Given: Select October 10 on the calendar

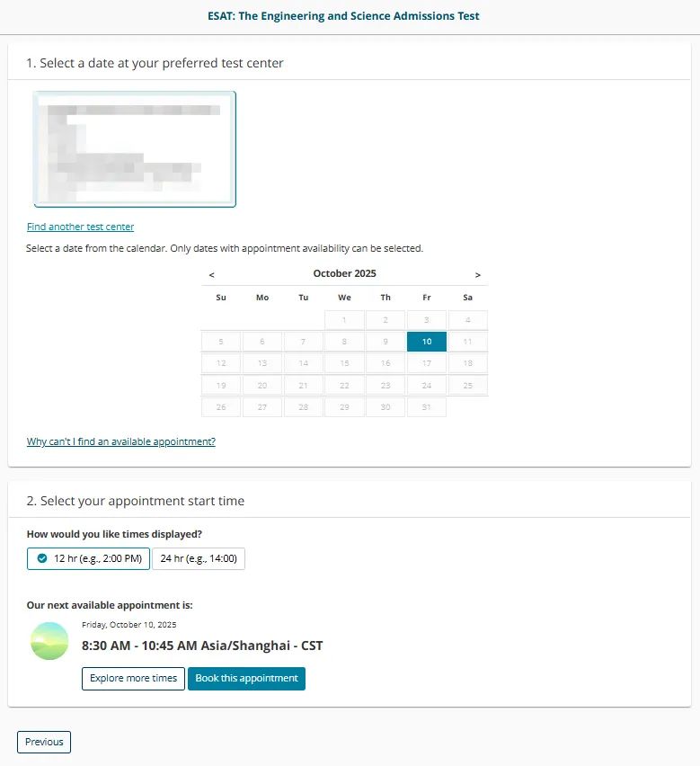Looking at the screenshot, I should click(x=427, y=342).
